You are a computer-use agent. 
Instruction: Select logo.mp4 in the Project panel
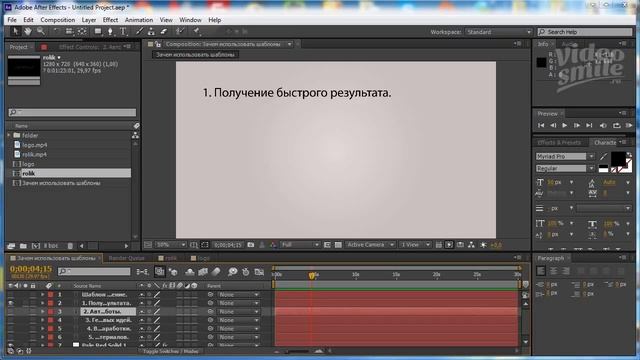(34, 145)
